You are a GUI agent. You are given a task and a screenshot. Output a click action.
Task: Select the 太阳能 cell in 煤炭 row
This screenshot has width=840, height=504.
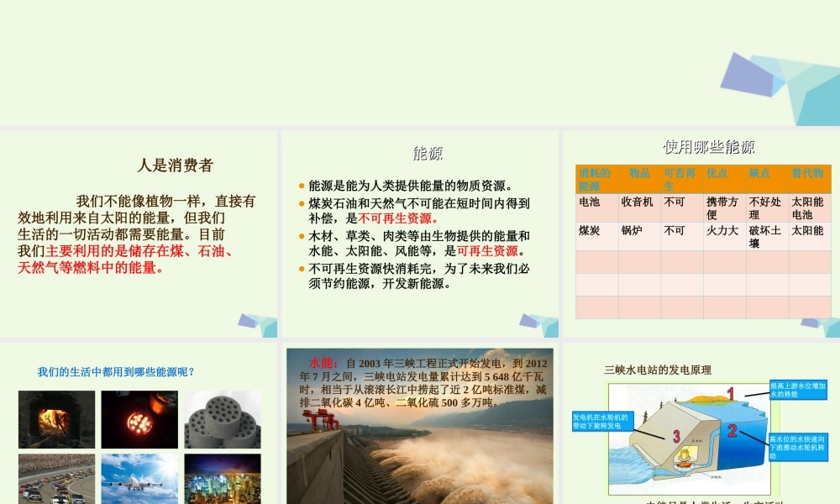point(810,237)
